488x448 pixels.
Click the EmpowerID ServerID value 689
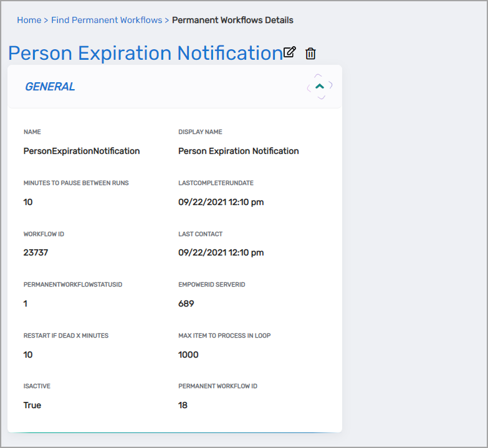pyautogui.click(x=186, y=303)
